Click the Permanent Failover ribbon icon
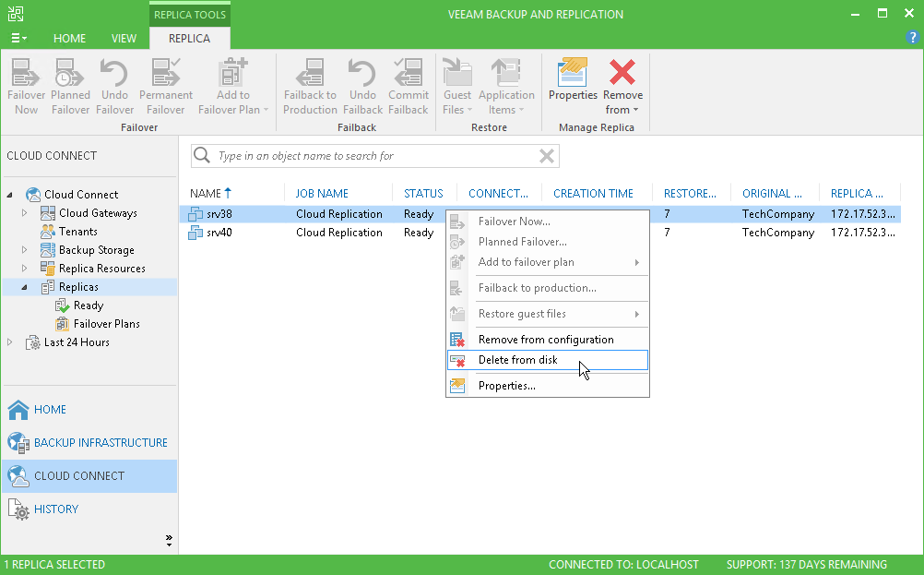Image resolution: width=924 pixels, height=575 pixels. click(x=166, y=87)
